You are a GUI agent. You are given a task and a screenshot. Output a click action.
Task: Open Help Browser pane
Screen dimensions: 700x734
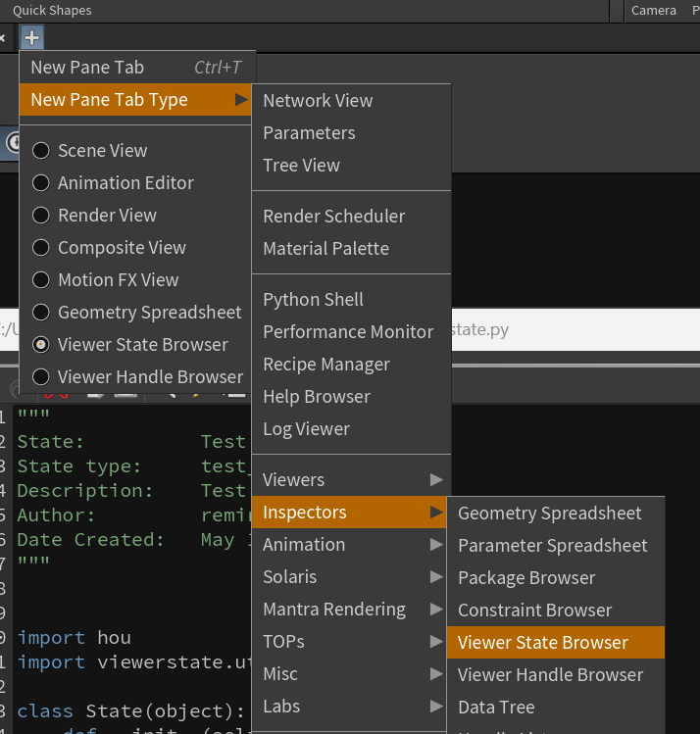coord(351,397)
